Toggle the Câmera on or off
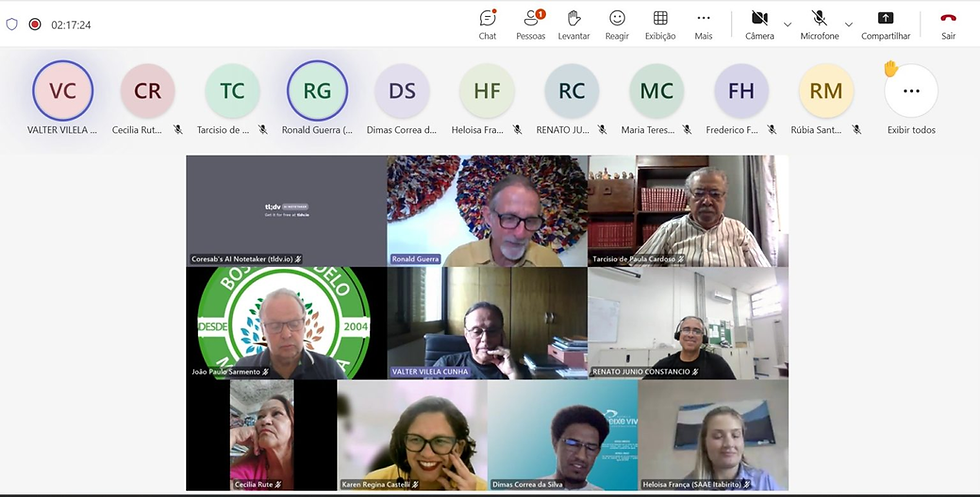Screen dimensions: 980x497 coord(759,25)
